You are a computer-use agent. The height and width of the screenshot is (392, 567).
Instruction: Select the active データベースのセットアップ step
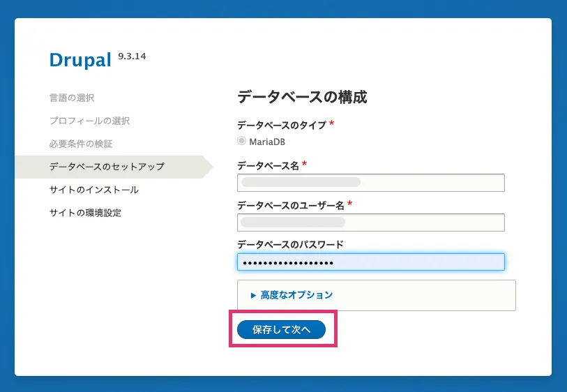click(107, 167)
